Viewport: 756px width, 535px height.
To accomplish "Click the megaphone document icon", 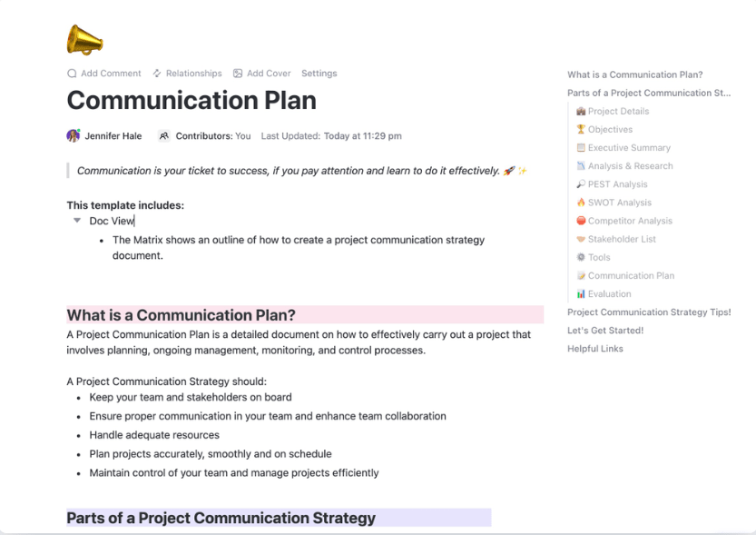I will click(x=85, y=40).
